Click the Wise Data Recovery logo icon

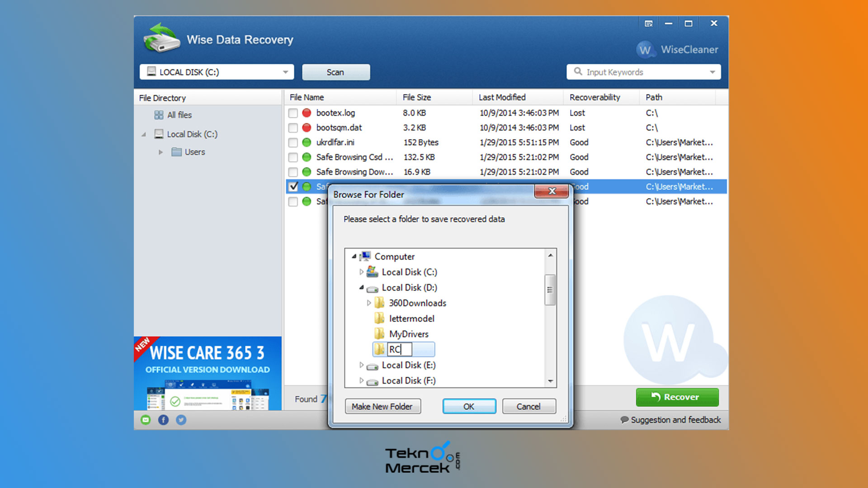[161, 38]
